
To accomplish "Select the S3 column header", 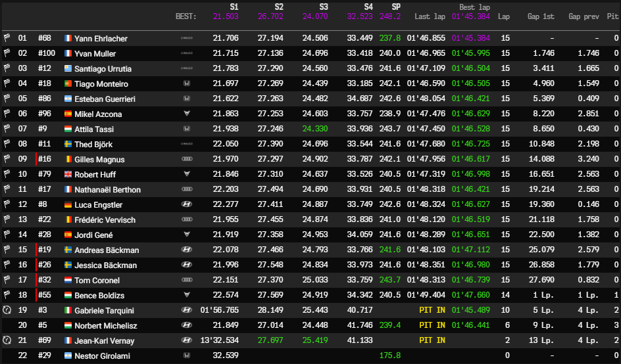I will point(324,7).
